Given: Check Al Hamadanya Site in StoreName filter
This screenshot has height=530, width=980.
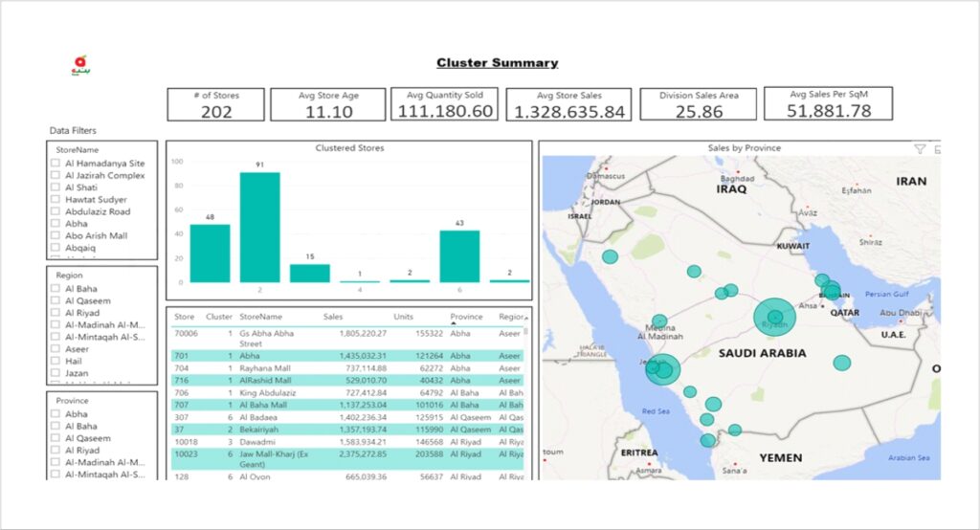Looking at the screenshot, I should [56, 164].
